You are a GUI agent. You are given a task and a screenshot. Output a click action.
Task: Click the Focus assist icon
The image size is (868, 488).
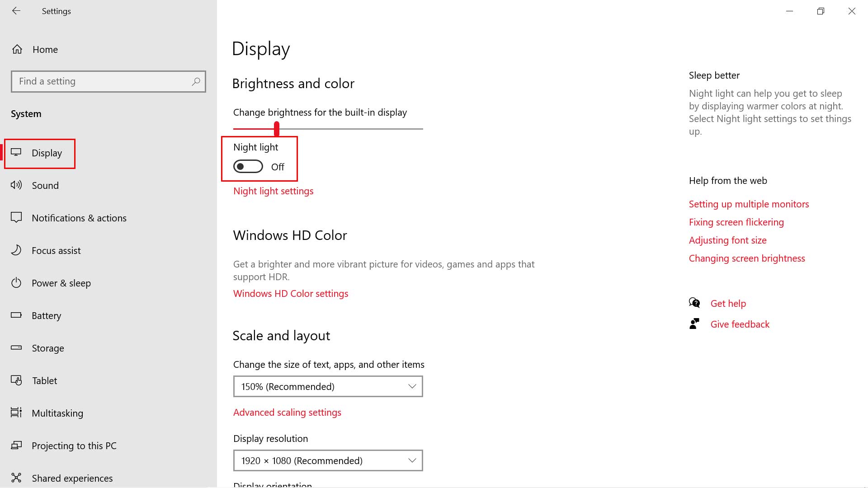tap(17, 250)
